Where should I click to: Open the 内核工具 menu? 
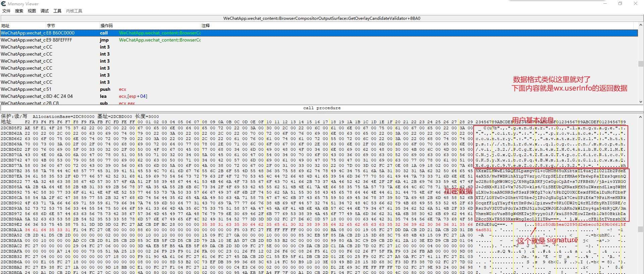74,11
